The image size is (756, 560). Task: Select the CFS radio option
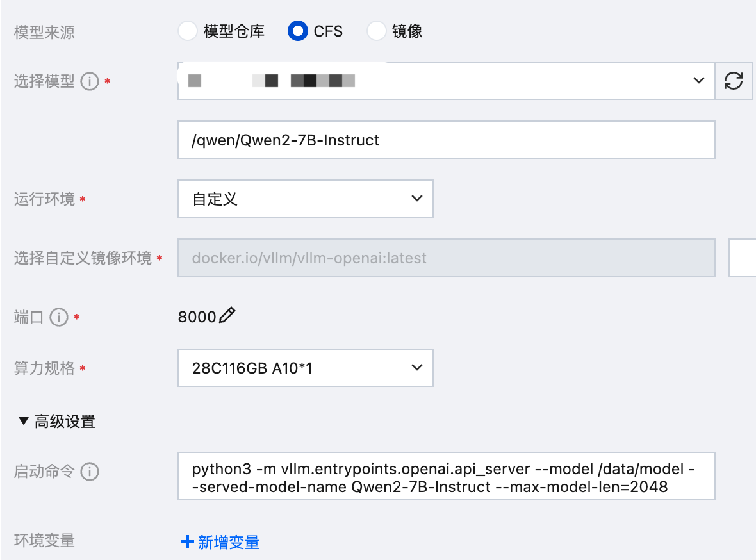298,31
